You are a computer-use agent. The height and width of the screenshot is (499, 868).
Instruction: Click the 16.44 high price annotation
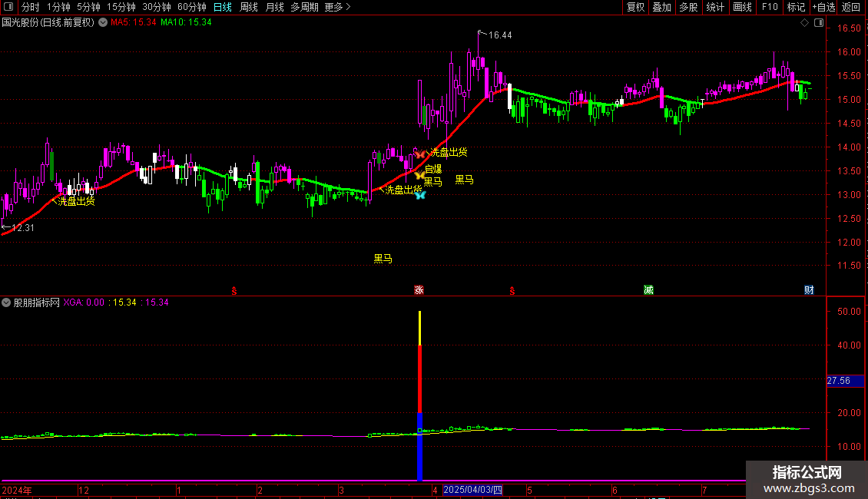pos(500,35)
